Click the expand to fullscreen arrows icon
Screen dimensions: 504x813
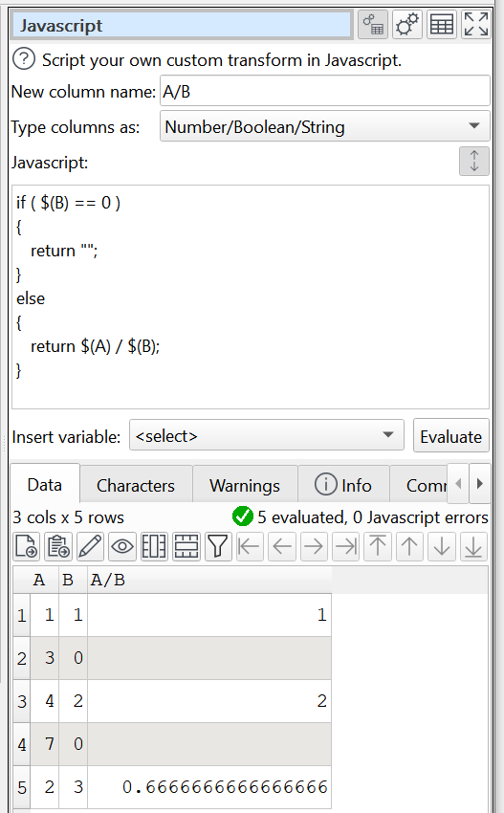pos(476,24)
